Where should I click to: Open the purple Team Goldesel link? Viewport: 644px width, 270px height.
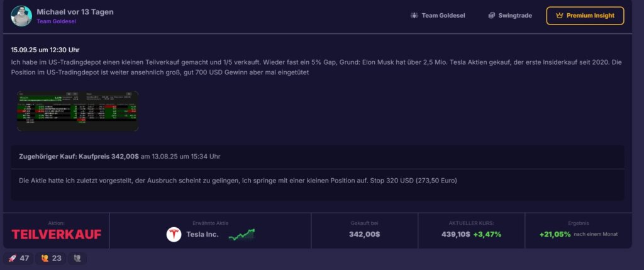point(56,21)
